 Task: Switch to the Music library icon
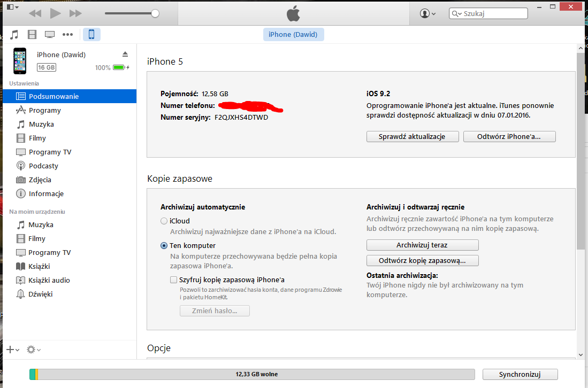point(14,34)
